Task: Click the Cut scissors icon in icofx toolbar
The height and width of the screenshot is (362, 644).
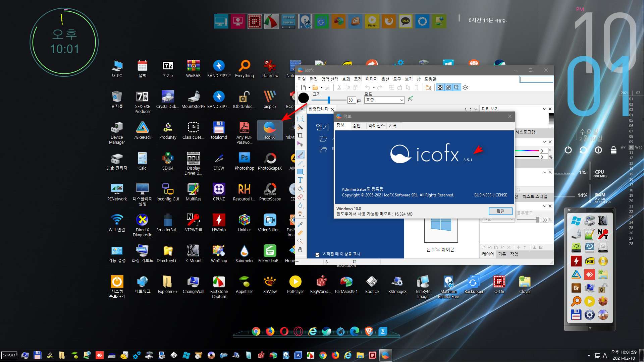Action: tap(339, 87)
